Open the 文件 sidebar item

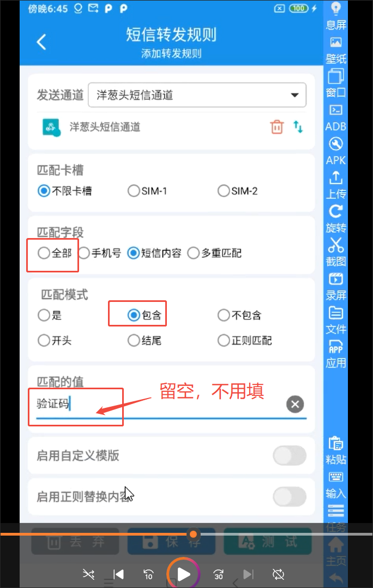(335, 320)
